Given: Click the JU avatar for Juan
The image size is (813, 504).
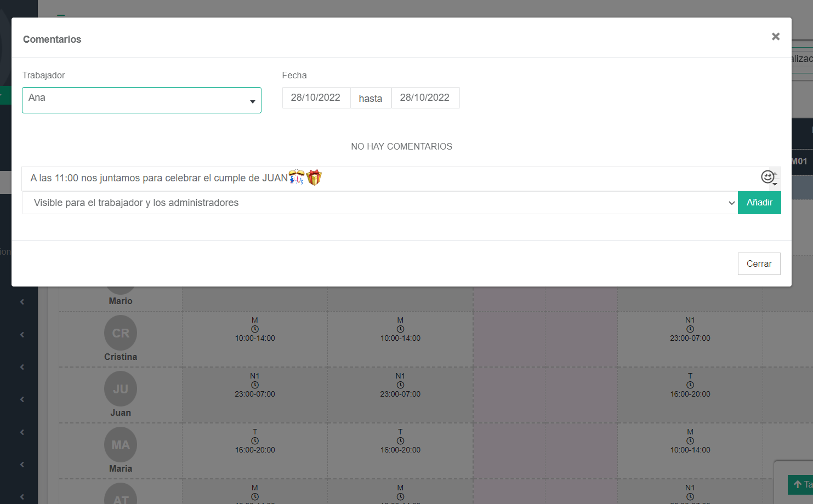Looking at the screenshot, I should (121, 389).
